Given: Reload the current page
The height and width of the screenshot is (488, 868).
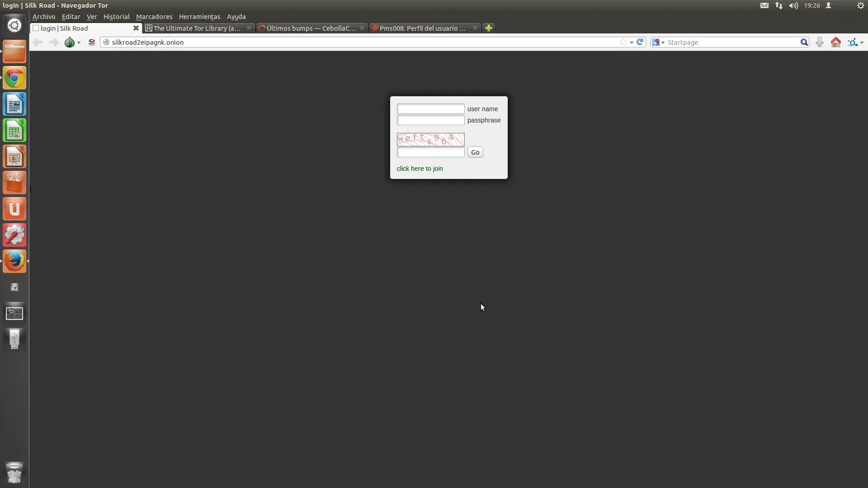Looking at the screenshot, I should click(x=640, y=42).
